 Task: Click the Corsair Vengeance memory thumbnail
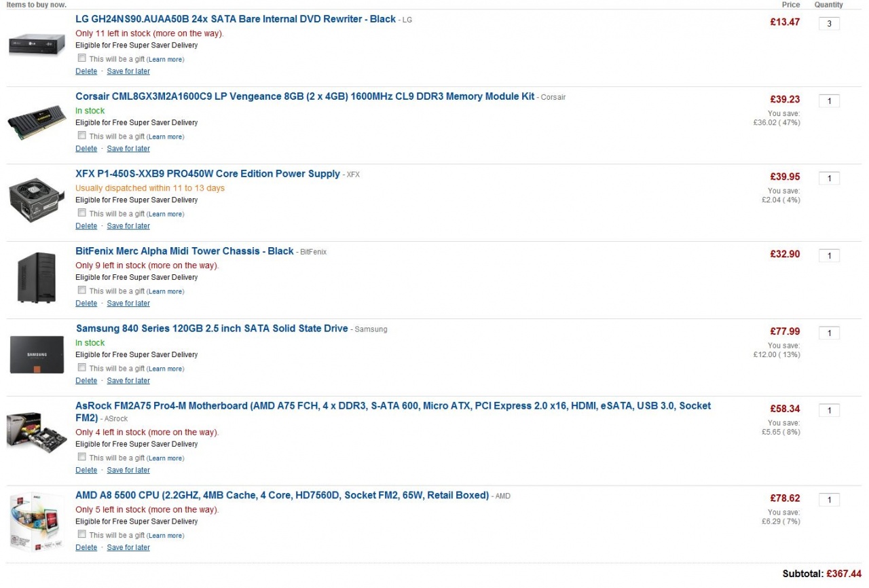tap(37, 123)
